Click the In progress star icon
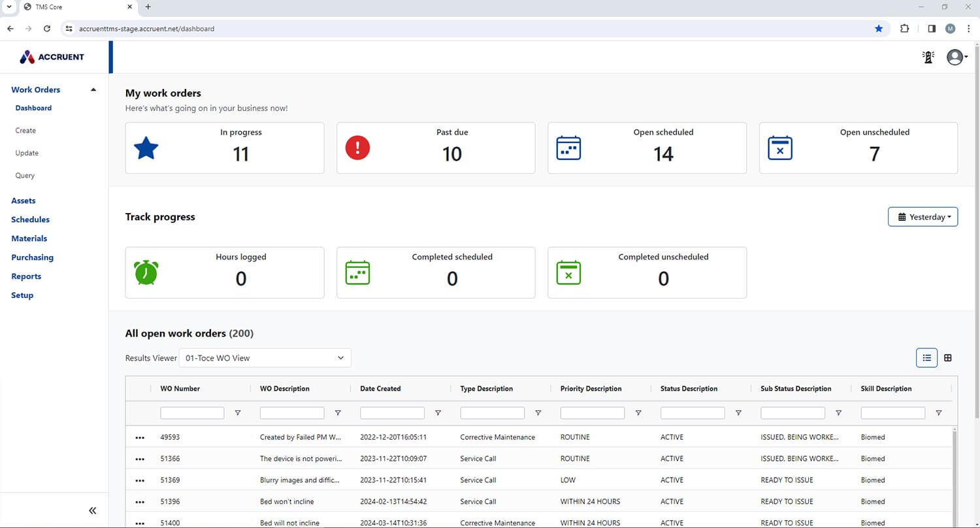980x528 pixels. tap(146, 148)
